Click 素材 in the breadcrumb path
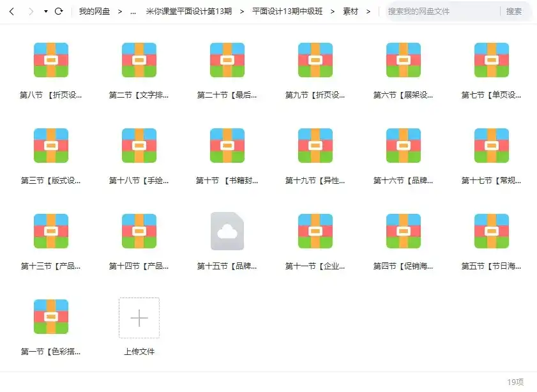Viewport: 537px width, 392px height. point(350,11)
